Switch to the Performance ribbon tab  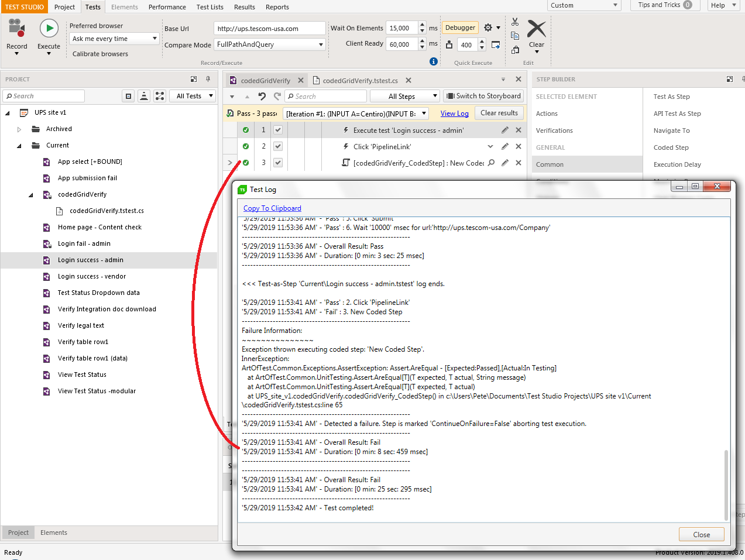tap(167, 7)
